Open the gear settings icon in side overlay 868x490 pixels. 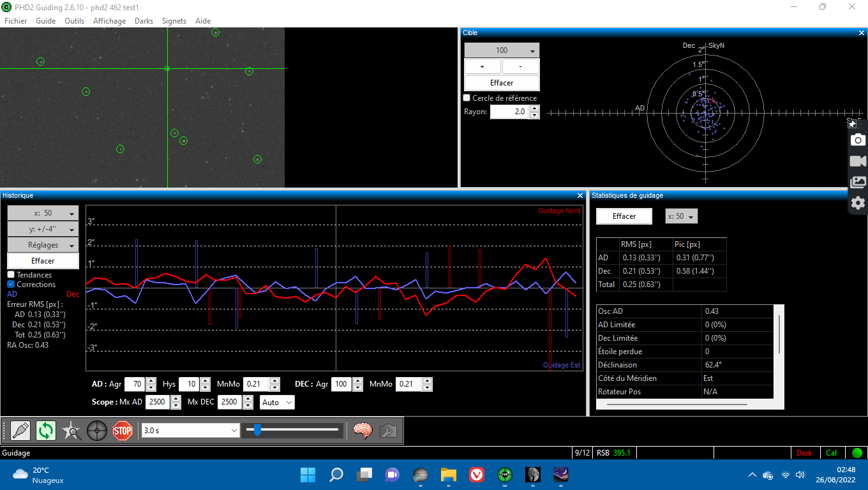pyautogui.click(x=858, y=203)
